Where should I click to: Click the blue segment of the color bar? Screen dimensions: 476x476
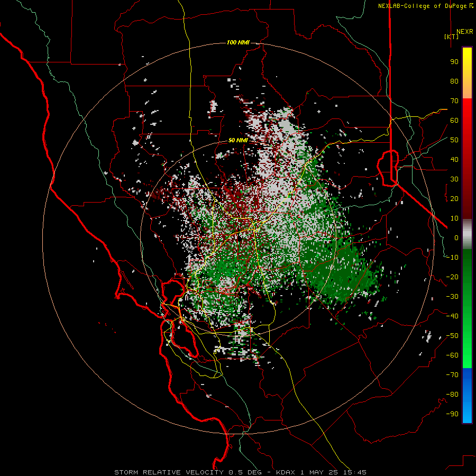tap(467, 395)
